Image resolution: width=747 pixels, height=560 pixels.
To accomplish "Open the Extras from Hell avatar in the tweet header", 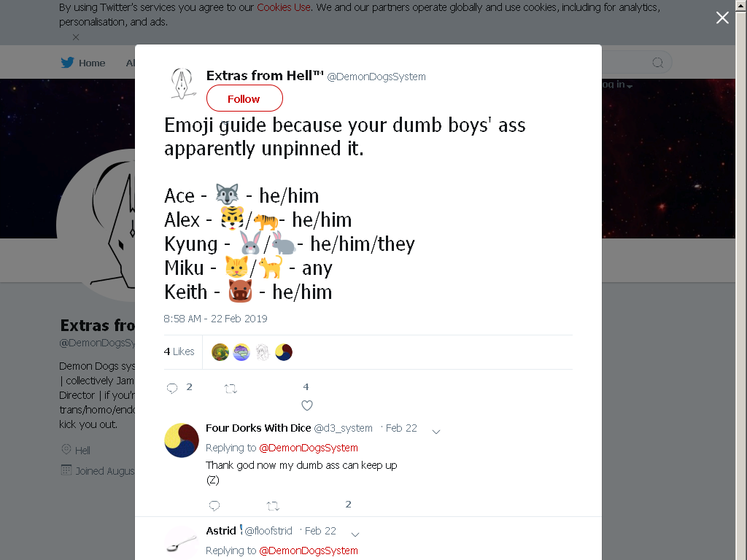I will [182, 83].
